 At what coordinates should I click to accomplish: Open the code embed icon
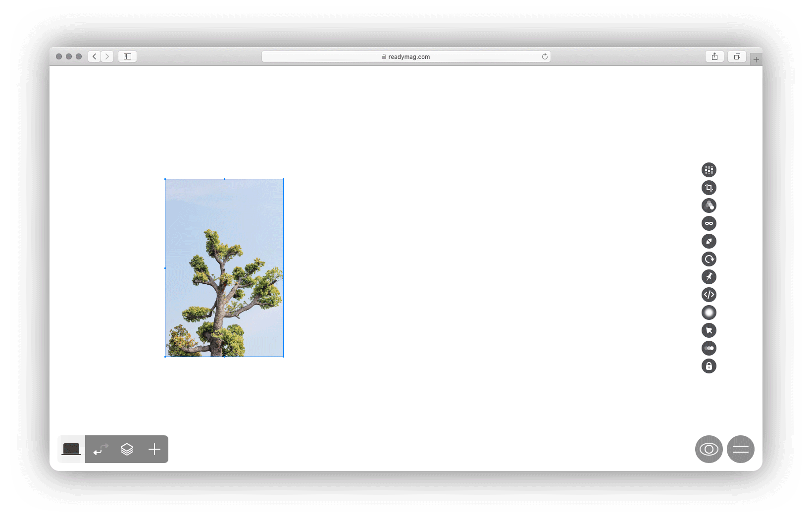(x=709, y=295)
